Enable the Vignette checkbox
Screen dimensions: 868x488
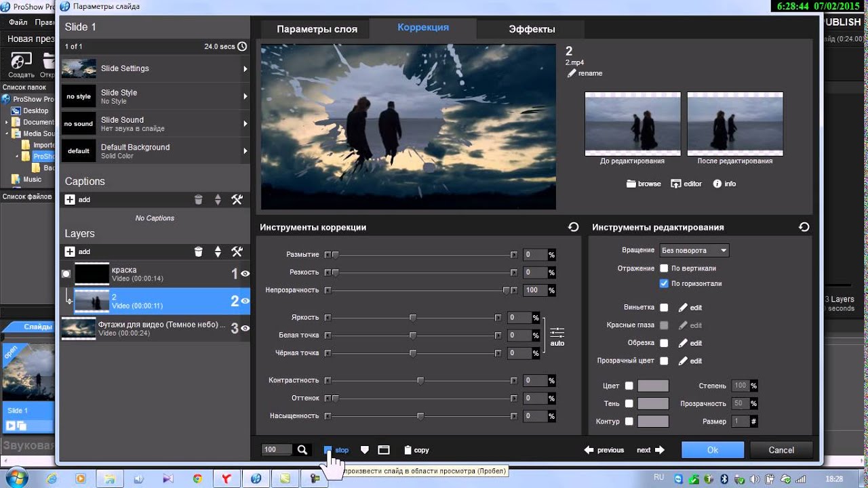[665, 308]
